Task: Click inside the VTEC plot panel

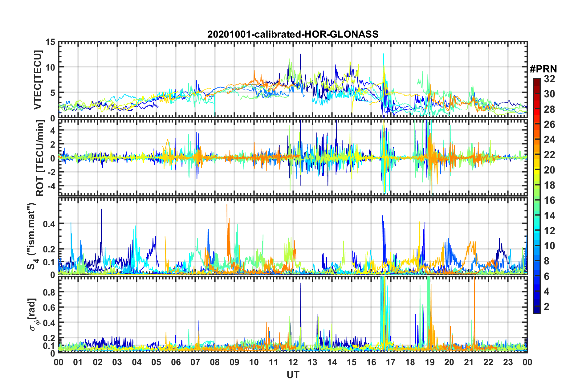Action: (x=293, y=80)
